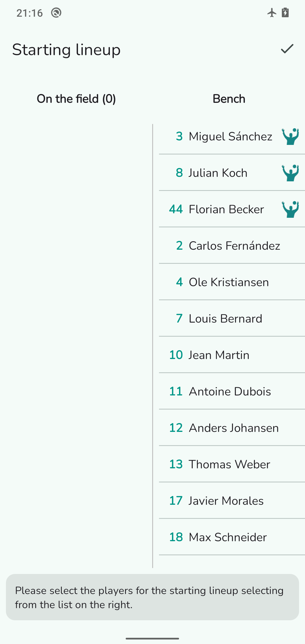Tap the do-not-disturb status bar icon
305x644 pixels.
56,13
